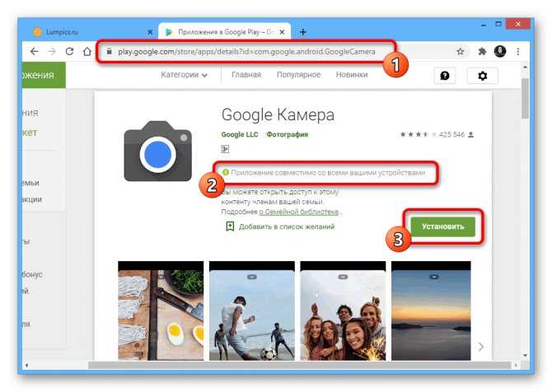Screen dimensions: 552x392
Task: Select the Приложения в Google Play tab
Action: tap(225, 31)
